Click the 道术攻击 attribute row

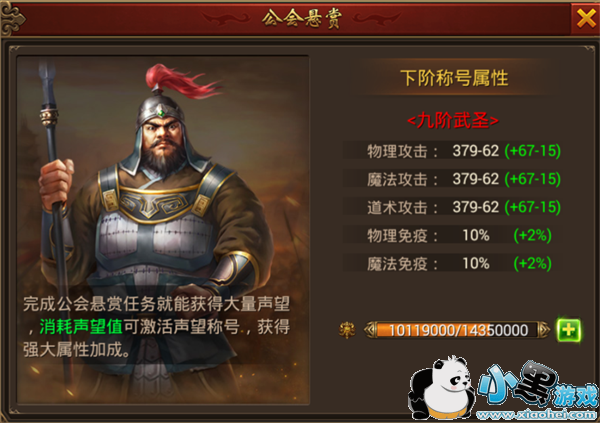coord(453,207)
